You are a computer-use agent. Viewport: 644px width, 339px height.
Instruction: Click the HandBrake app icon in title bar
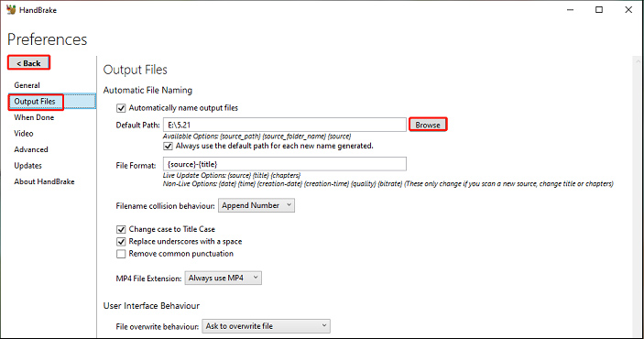point(11,10)
